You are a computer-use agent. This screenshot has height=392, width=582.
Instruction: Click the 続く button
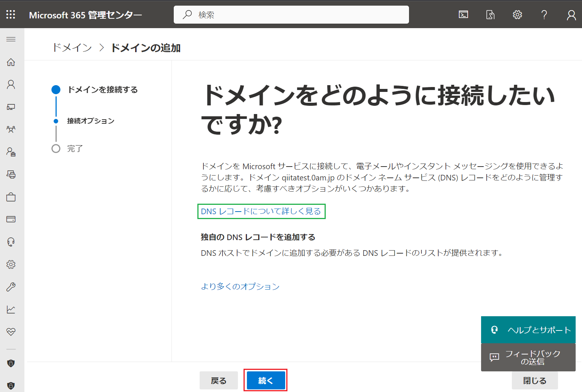pyautogui.click(x=266, y=380)
